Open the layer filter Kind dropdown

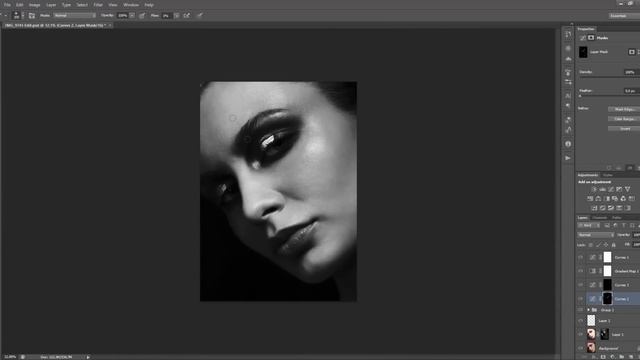588,226
